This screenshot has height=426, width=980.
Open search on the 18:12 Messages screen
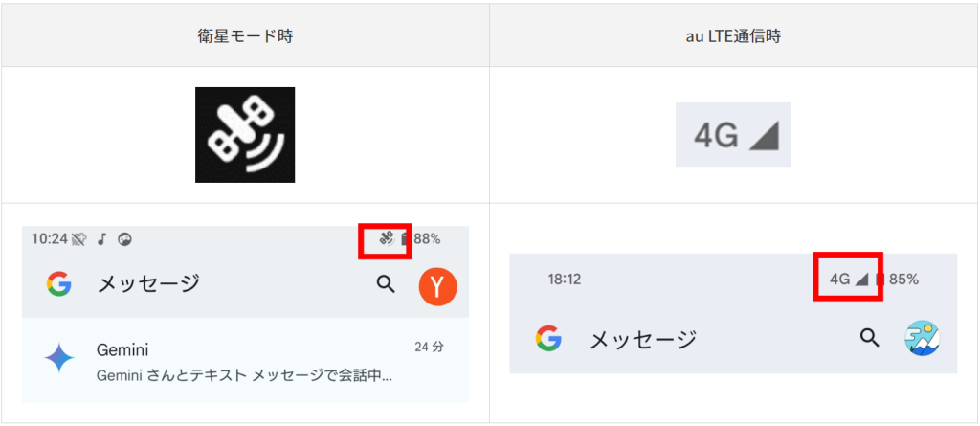[869, 337]
